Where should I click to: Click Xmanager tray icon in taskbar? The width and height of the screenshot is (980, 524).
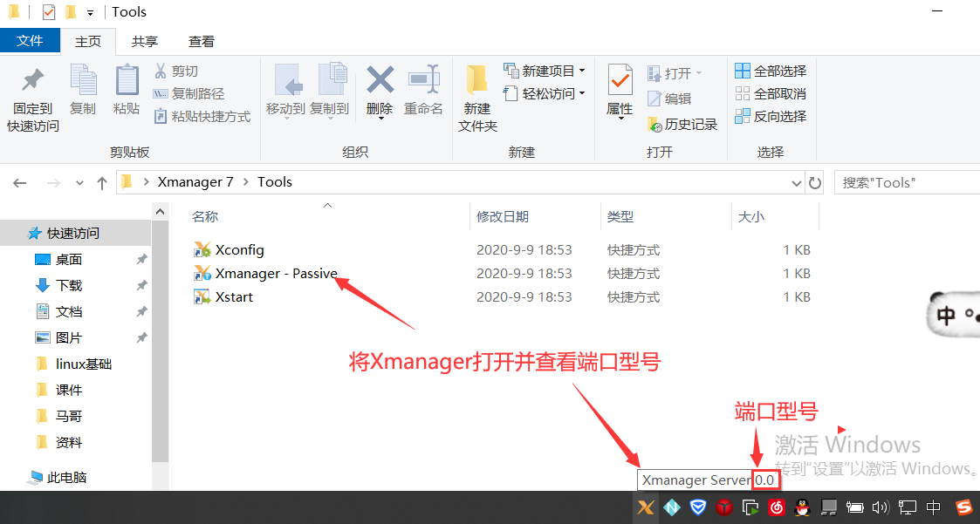click(646, 507)
